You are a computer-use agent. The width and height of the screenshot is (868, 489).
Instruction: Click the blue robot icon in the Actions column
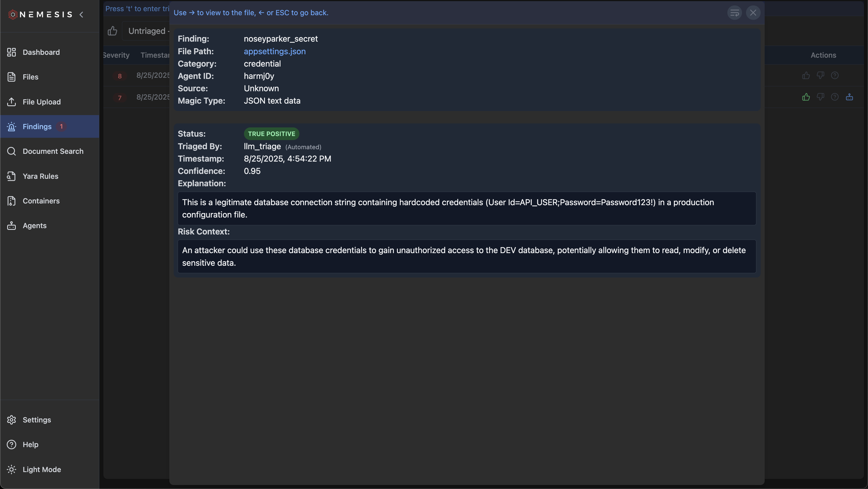click(849, 97)
